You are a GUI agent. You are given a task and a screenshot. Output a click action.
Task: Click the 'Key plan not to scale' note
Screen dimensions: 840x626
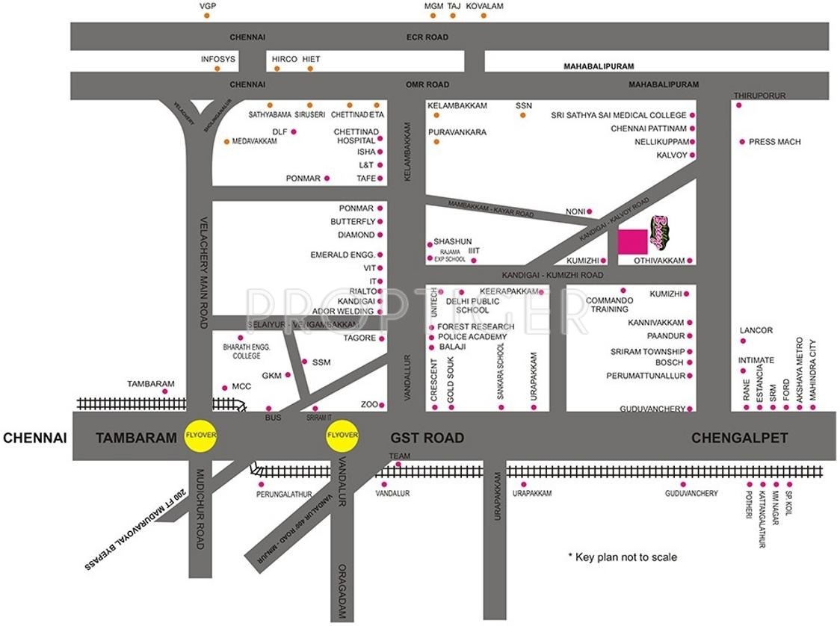tap(622, 557)
